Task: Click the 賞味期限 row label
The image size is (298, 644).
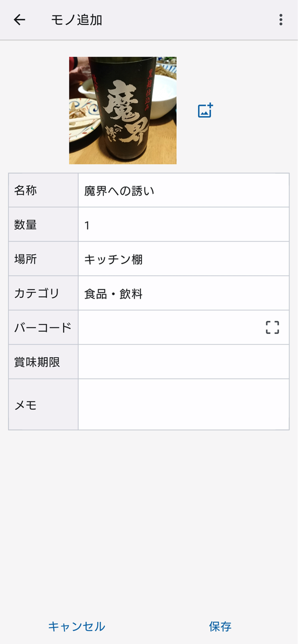Action: tap(37, 362)
